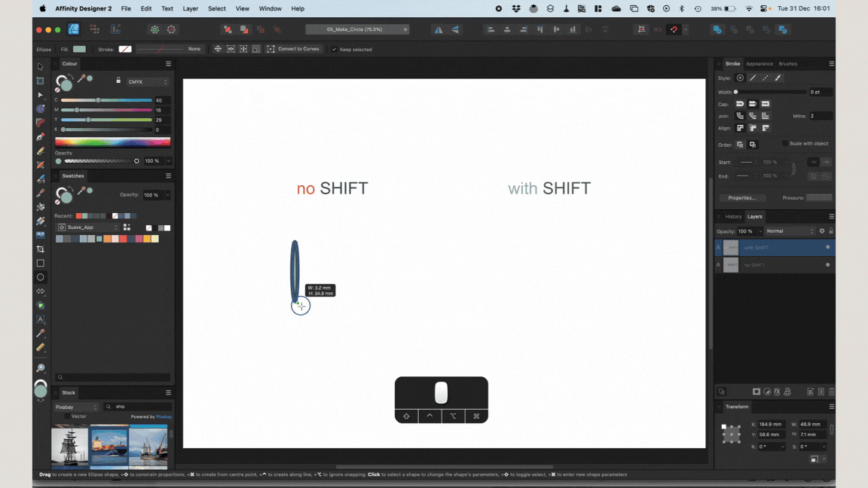Toggle the colour panel lock icon
Screen dimensions: 868x488
pyautogui.click(x=118, y=81)
